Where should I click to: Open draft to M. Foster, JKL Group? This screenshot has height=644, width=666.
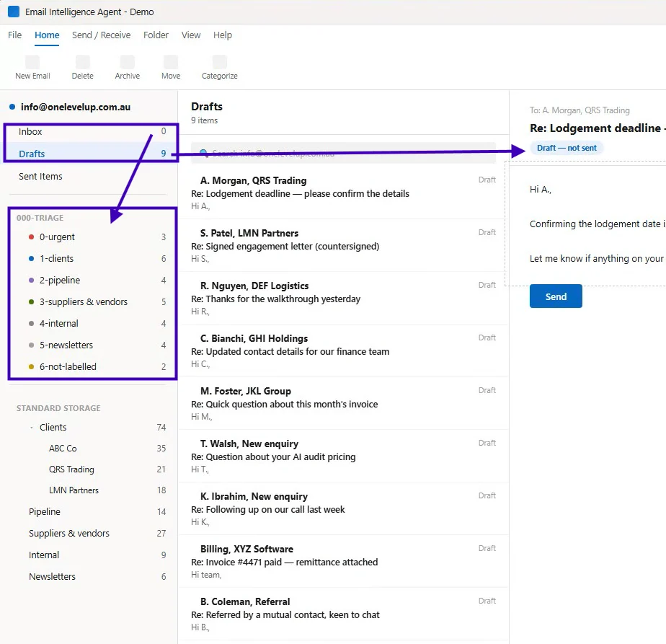343,404
